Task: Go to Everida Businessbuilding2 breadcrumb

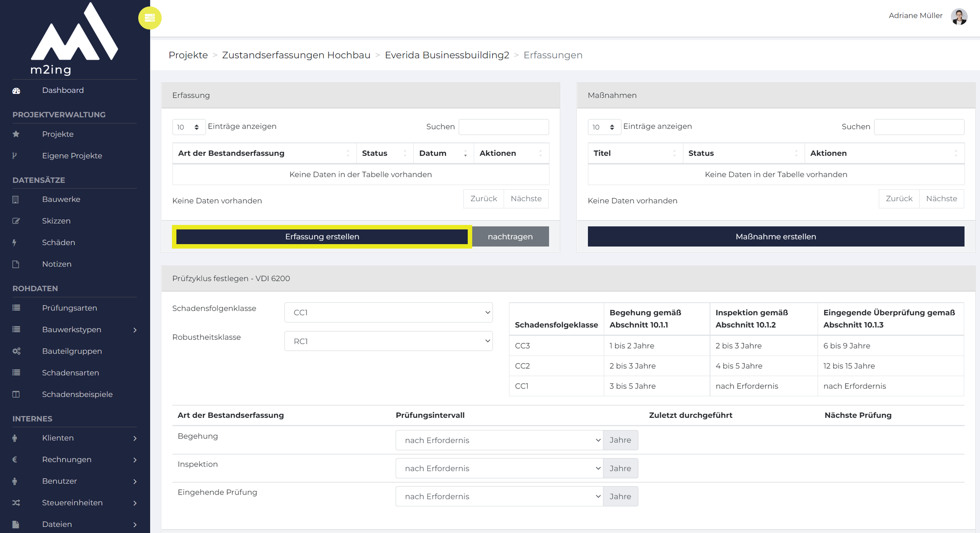Action: point(447,55)
